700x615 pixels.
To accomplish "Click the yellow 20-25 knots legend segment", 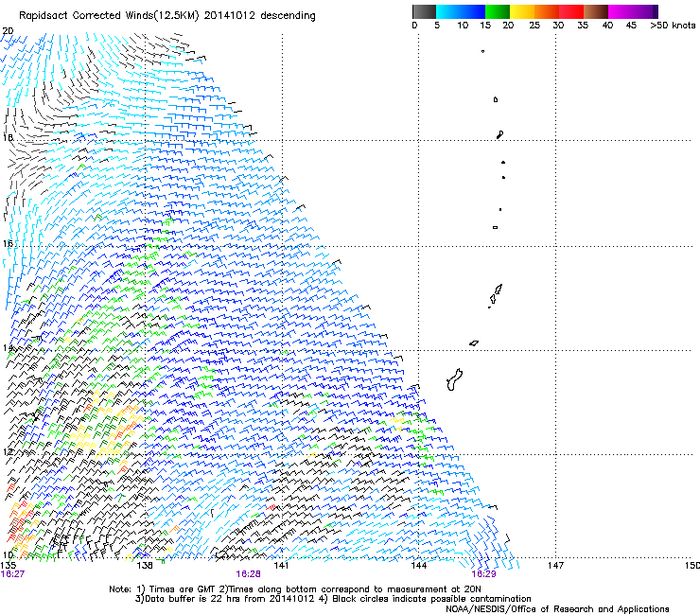I will (x=522, y=11).
